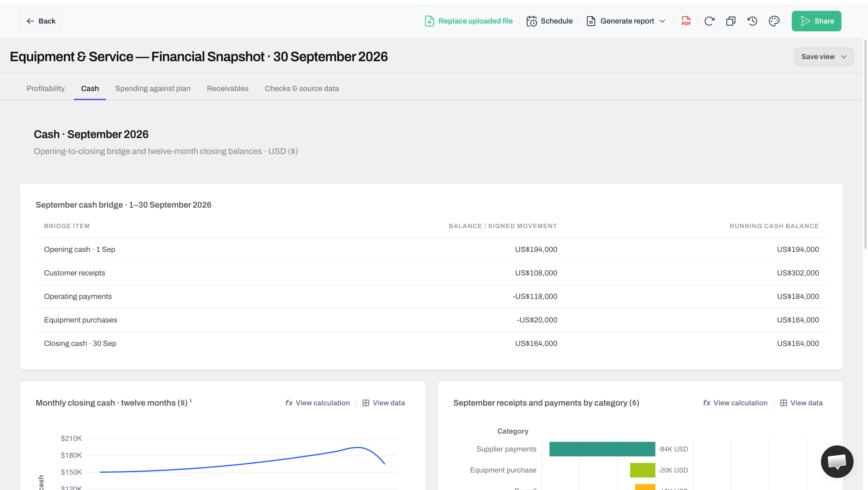Click fx icon for Monthly closing cash

pyautogui.click(x=289, y=403)
